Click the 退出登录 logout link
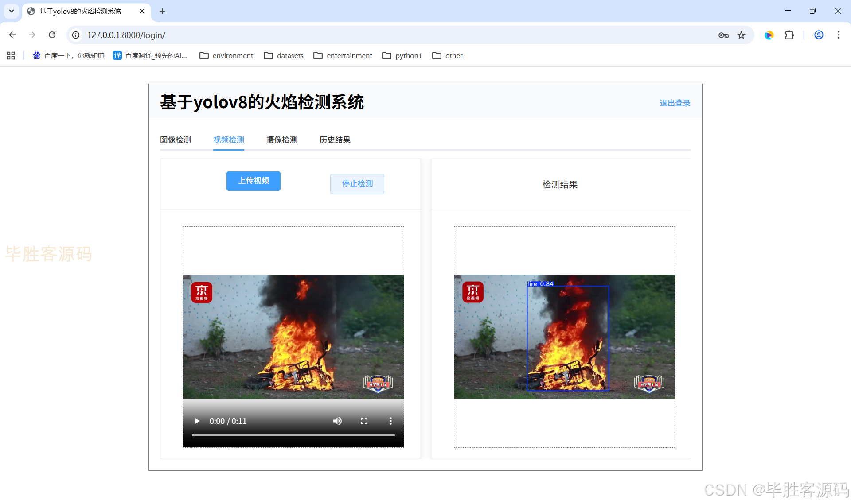Screen dimensions: 851x504 [x=675, y=103]
